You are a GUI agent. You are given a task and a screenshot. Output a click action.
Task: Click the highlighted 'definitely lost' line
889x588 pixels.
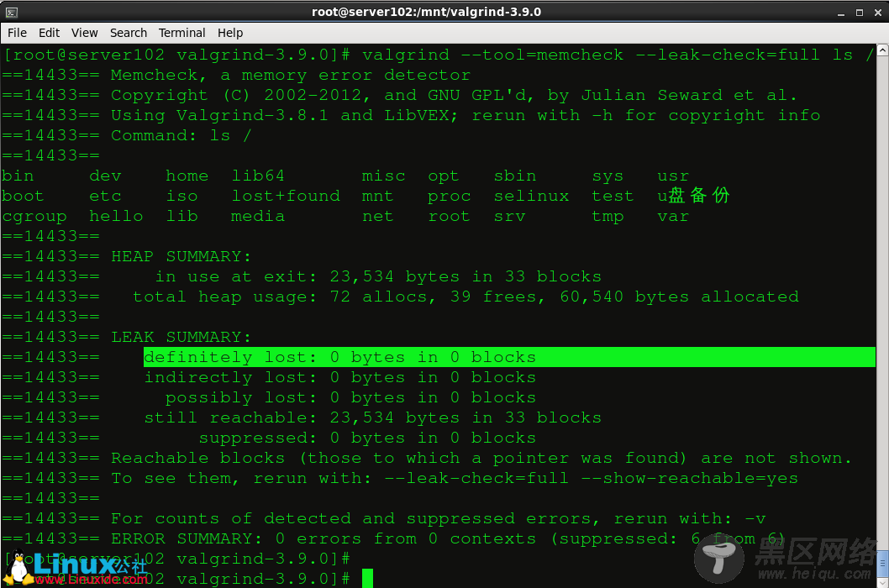click(x=510, y=357)
